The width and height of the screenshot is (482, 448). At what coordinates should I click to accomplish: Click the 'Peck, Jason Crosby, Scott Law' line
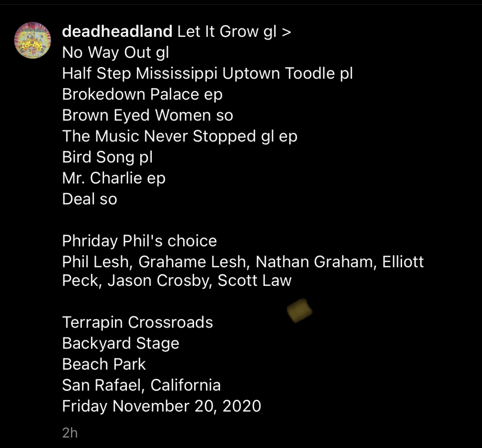point(177,281)
